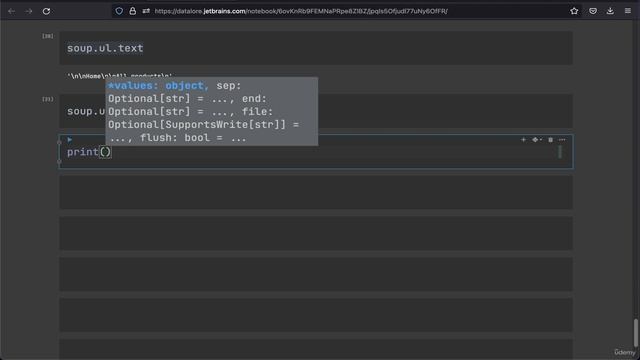Open the Pocket save icon
This screenshot has height=360, width=640.
[x=593, y=11]
